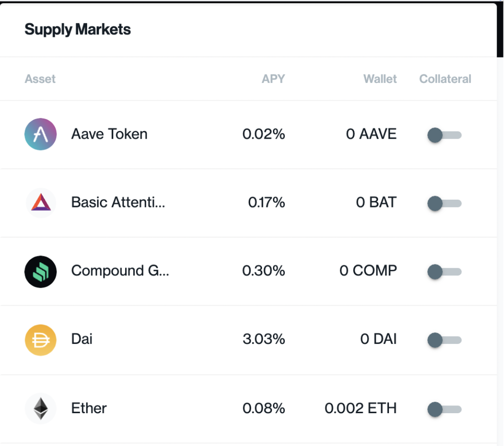Click the Aave Token logo icon

[x=40, y=134]
